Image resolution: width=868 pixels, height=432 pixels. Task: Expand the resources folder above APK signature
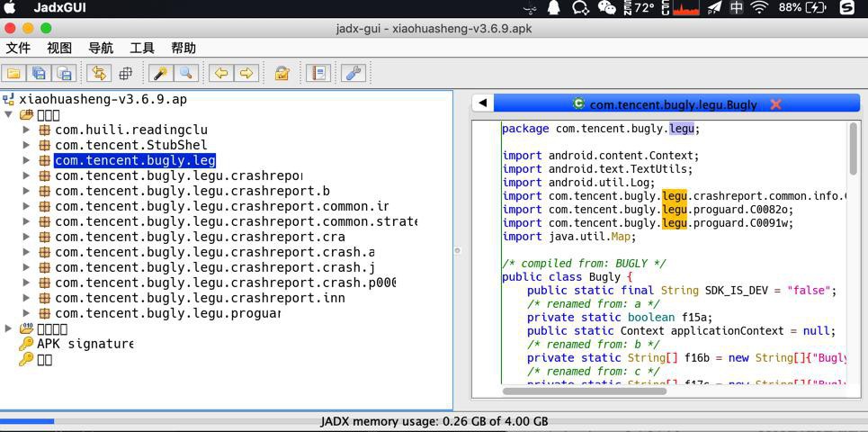pyautogui.click(x=8, y=329)
